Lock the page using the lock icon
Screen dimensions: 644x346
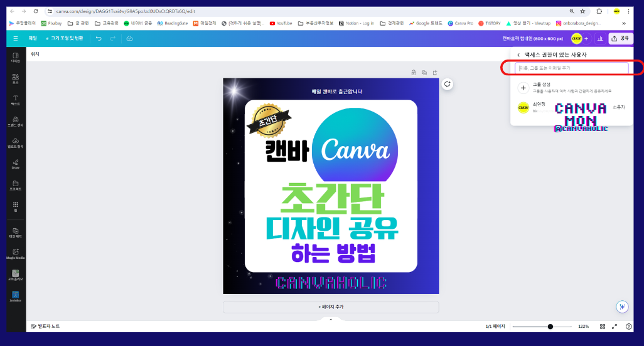(x=414, y=73)
